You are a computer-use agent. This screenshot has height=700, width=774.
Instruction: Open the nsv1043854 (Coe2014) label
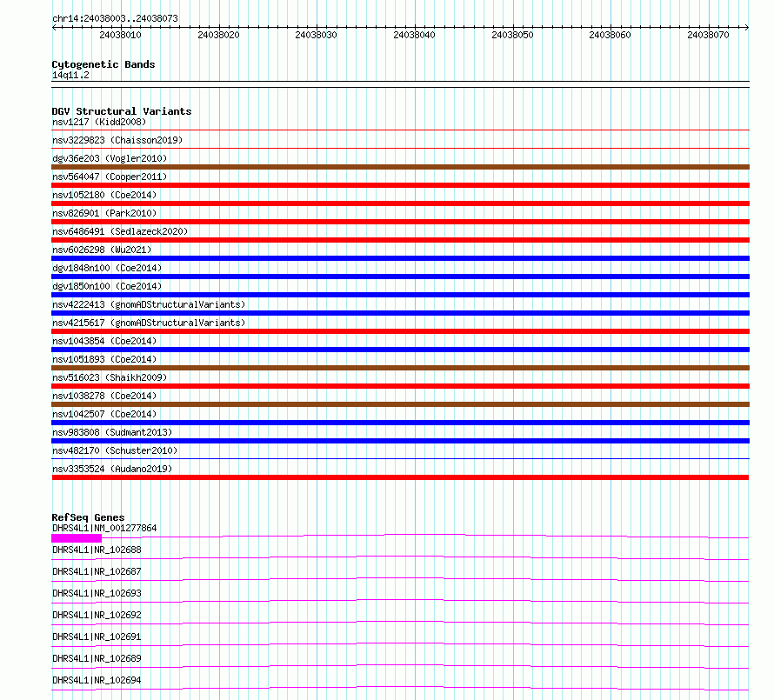[104, 341]
